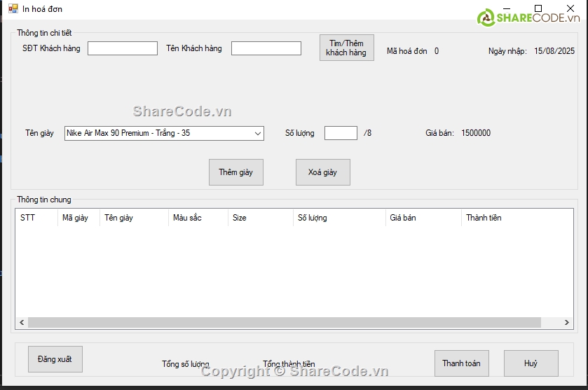Click the Tổng số lượng label
The width and height of the screenshot is (588, 390).
[186, 364]
